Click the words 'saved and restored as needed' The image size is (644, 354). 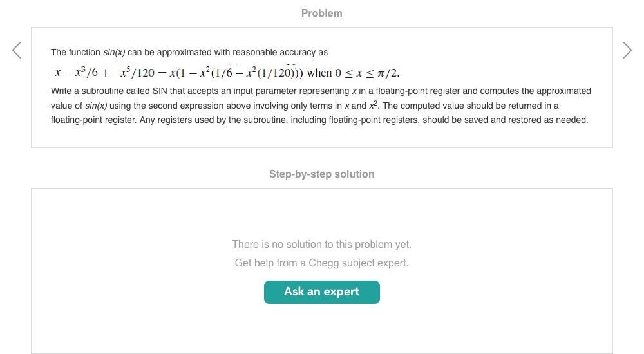[x=529, y=120]
